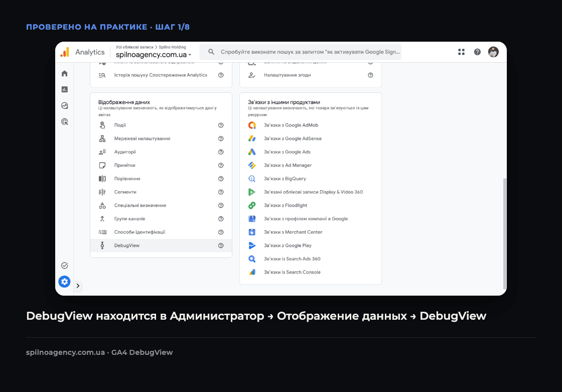The width and height of the screenshot is (562, 392).
Task: Open the Explore sidebar icon
Action: pos(65,105)
